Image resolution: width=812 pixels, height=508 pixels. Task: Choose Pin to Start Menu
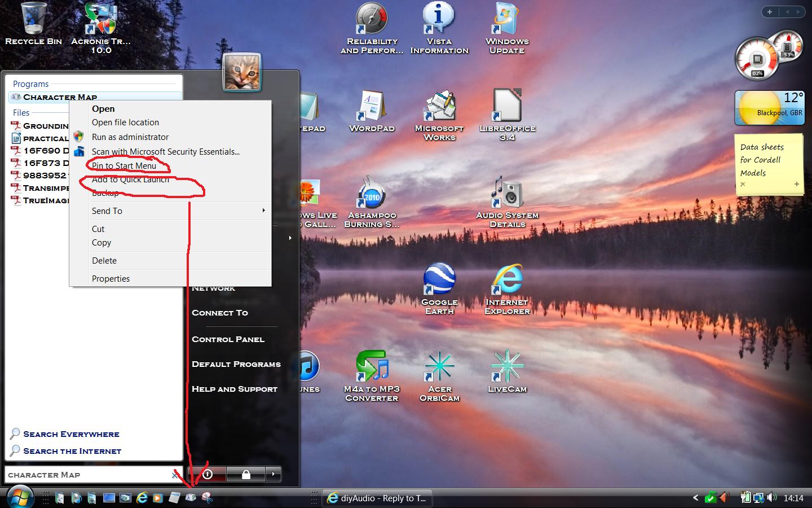point(124,166)
